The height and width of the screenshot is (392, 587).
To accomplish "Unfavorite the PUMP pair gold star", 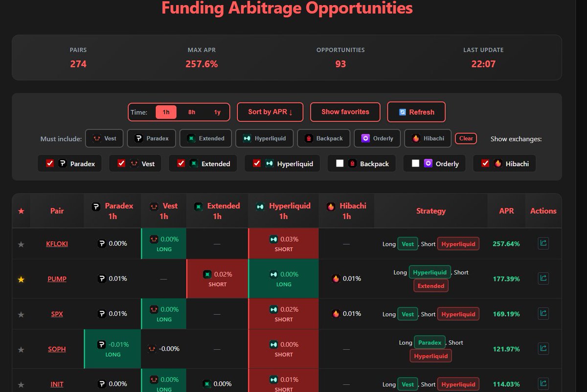I will (x=21, y=279).
